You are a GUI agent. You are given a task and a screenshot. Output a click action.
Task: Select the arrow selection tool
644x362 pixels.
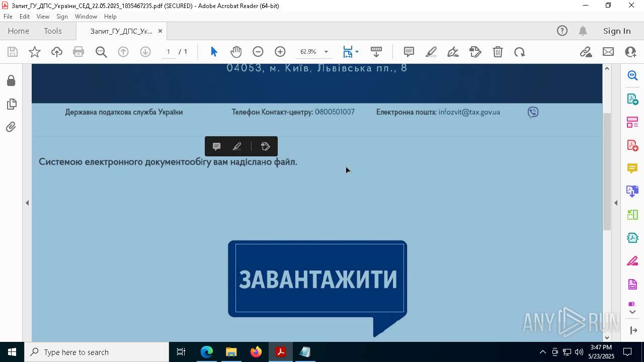pyautogui.click(x=214, y=52)
